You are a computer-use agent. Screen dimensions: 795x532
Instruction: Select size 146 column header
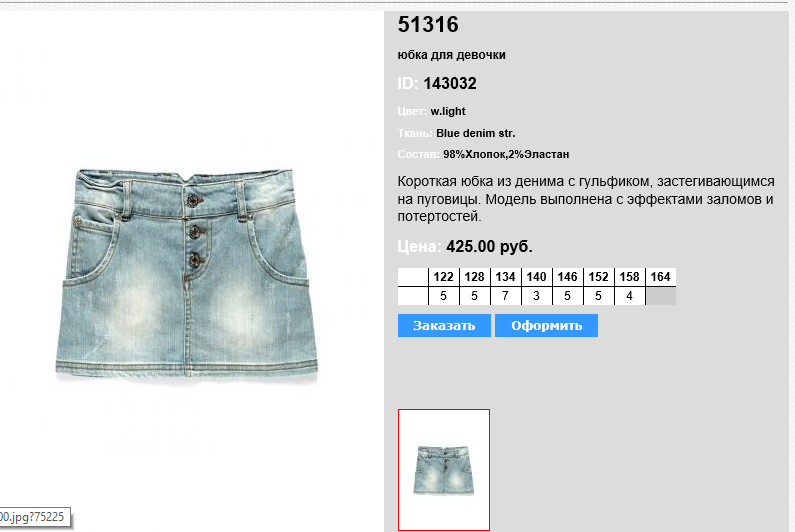pos(567,277)
